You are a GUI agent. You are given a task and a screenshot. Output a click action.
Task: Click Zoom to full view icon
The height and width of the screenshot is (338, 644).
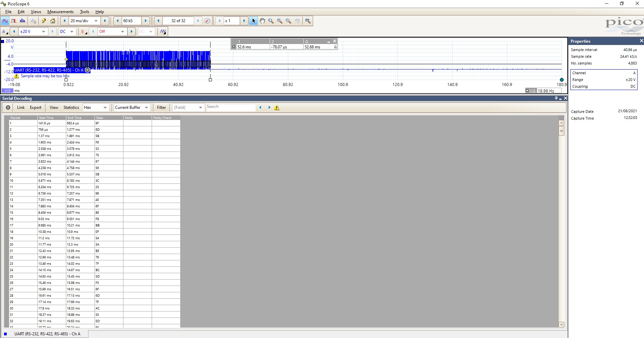308,21
